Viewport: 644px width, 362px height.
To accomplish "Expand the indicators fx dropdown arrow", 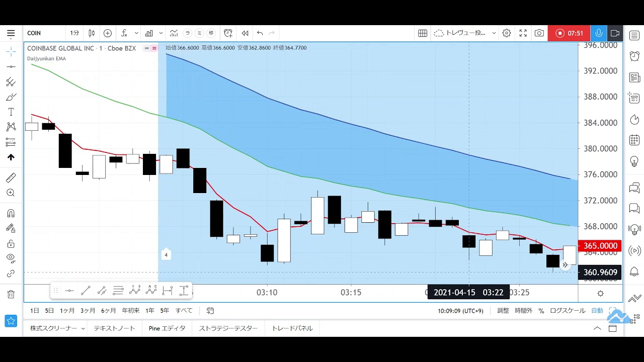I will point(136,33).
